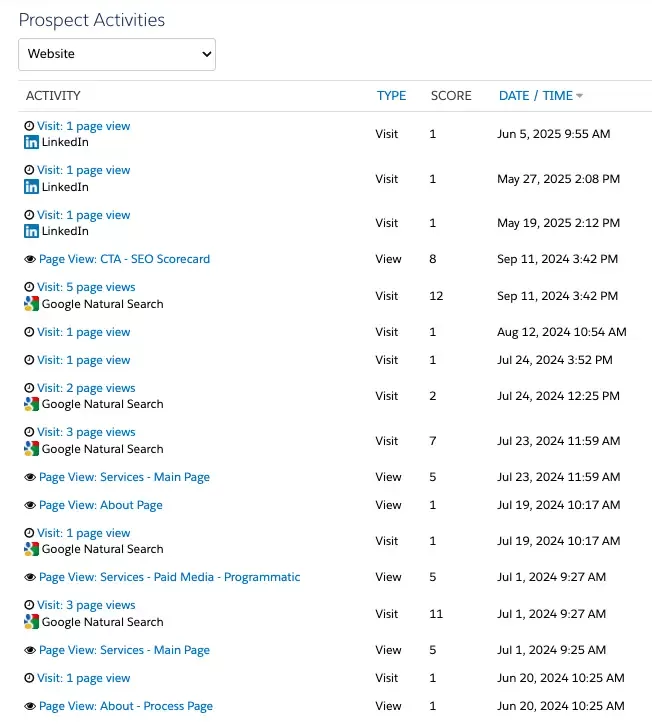The width and height of the screenshot is (652, 725).
Task: Click the date Aug 12, 2024 10:54 AM
Action: point(562,332)
